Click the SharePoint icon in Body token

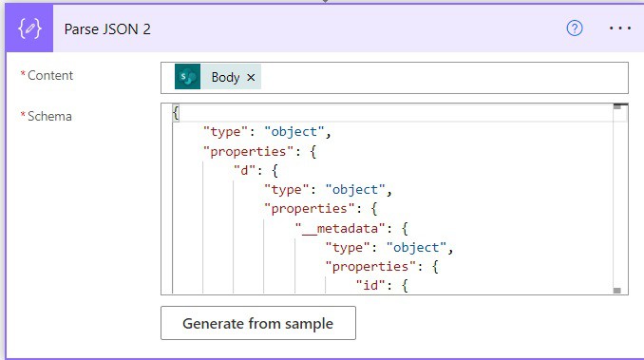click(188, 77)
